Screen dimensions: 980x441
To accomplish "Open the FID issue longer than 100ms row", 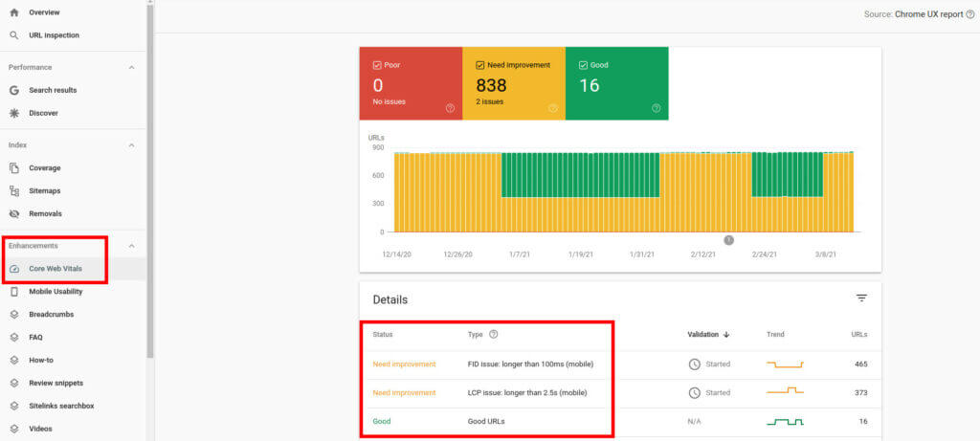I will (620, 364).
